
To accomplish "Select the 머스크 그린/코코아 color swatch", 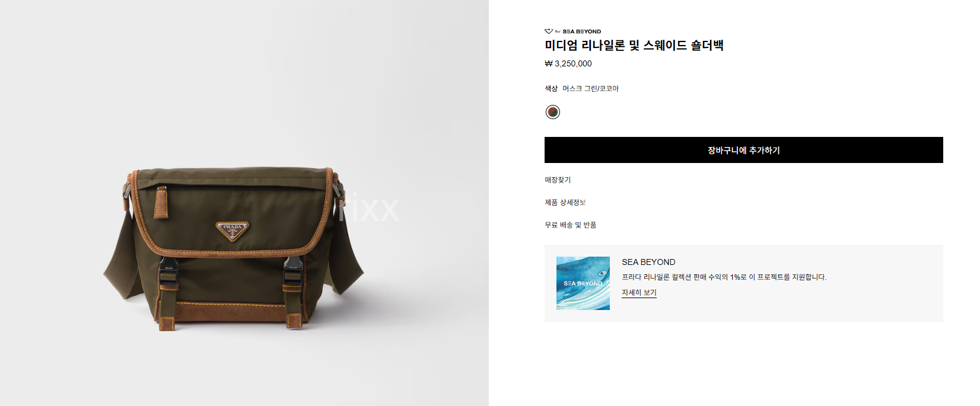I will point(553,112).
